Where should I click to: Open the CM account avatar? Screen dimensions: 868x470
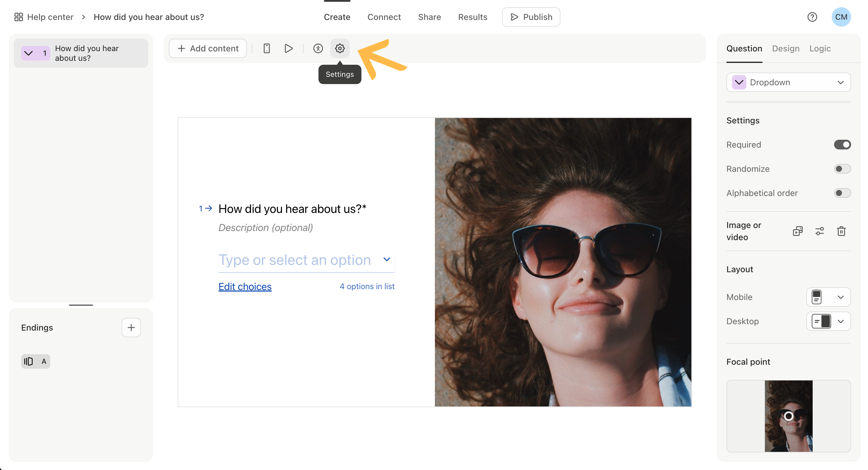[841, 17]
